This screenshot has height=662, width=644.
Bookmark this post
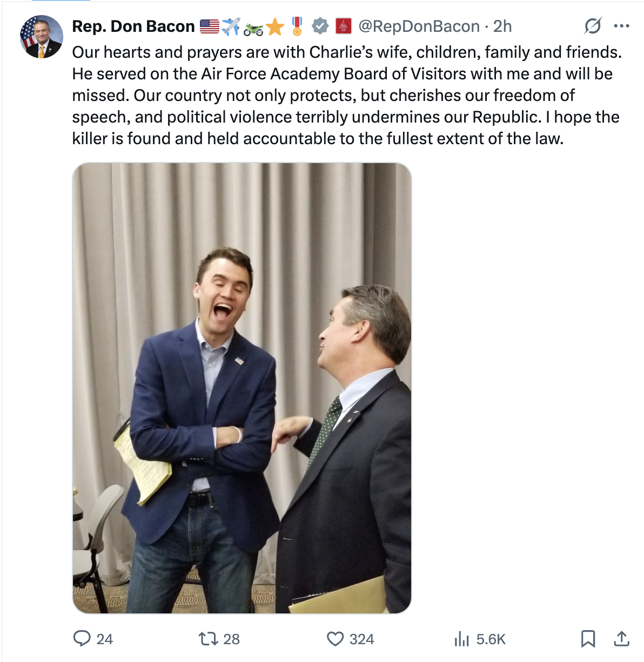tap(588, 639)
